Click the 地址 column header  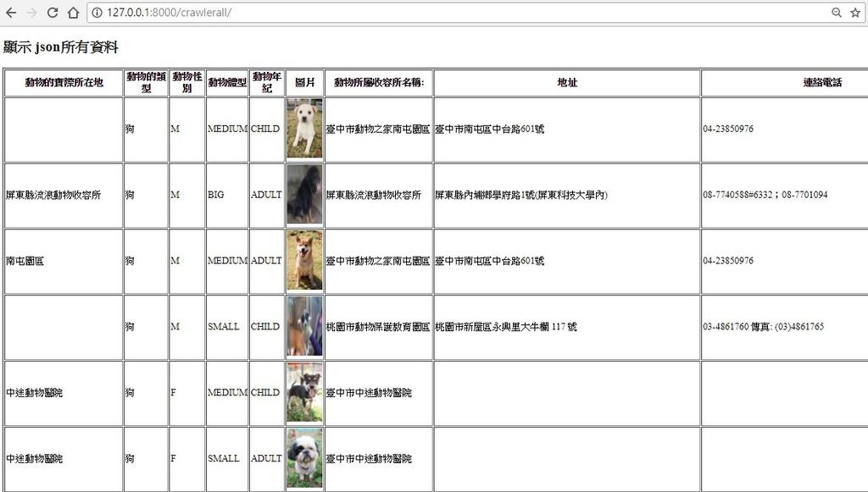[567, 83]
